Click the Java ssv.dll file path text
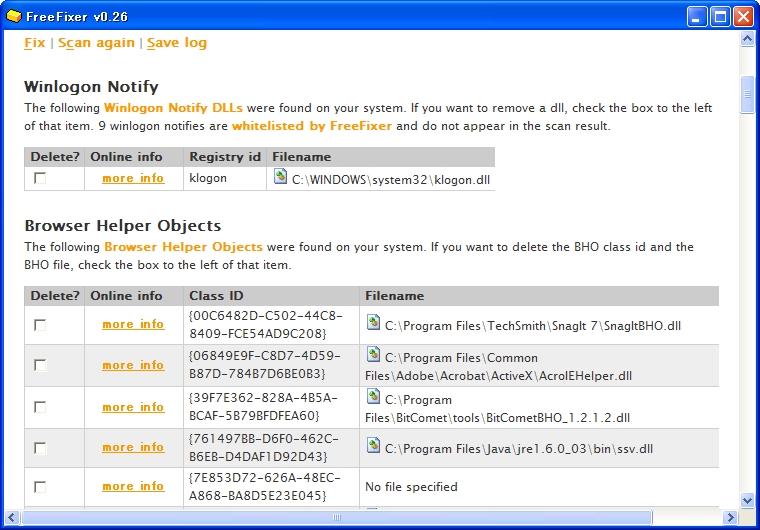The width and height of the screenshot is (760, 530). tap(519, 449)
